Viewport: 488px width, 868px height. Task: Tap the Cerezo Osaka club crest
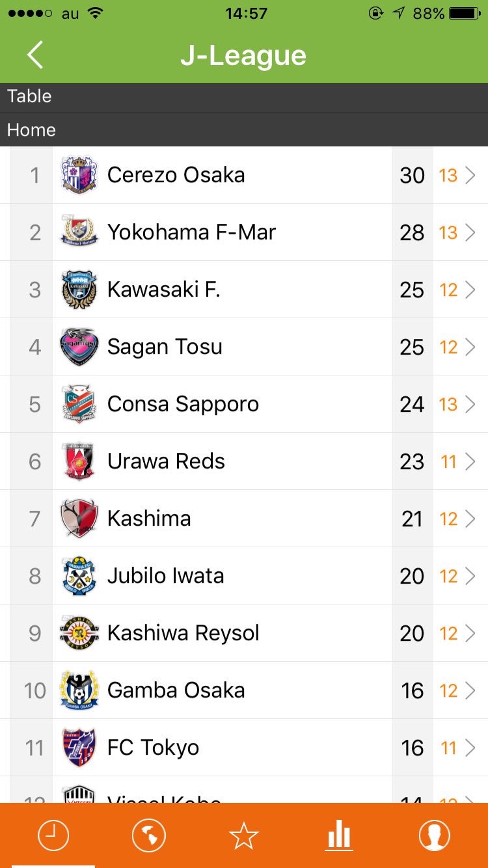click(x=79, y=175)
